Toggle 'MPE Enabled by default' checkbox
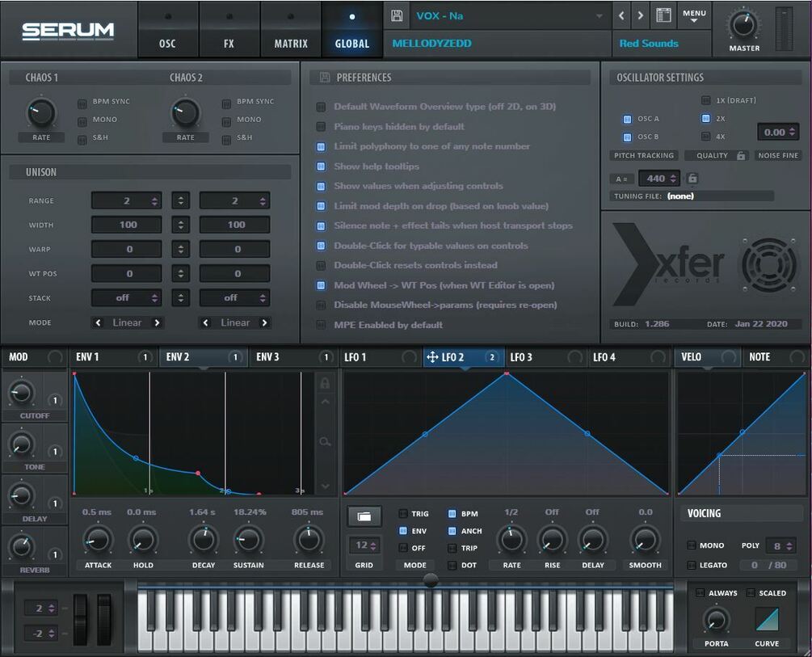The height and width of the screenshot is (657, 812). 321,326
